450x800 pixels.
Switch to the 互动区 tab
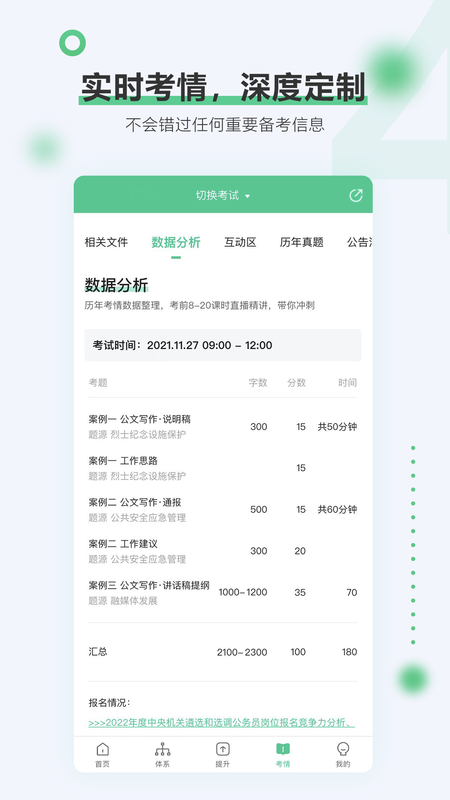(240, 242)
